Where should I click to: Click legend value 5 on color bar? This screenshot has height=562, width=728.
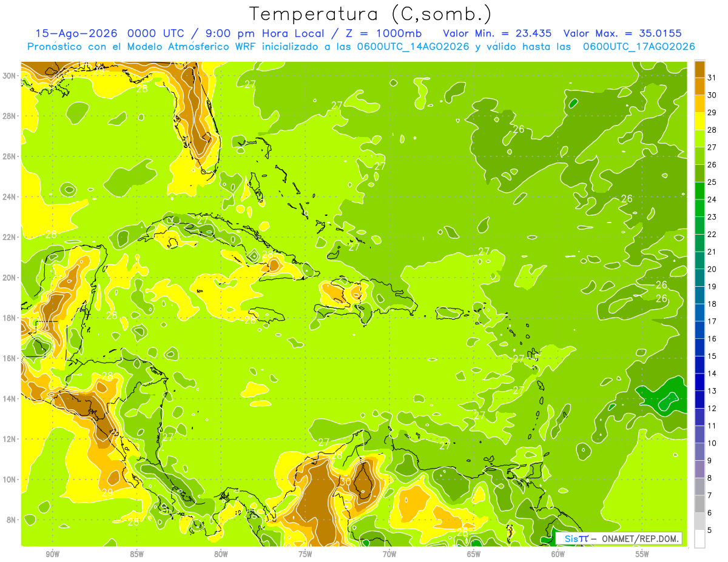tap(710, 530)
